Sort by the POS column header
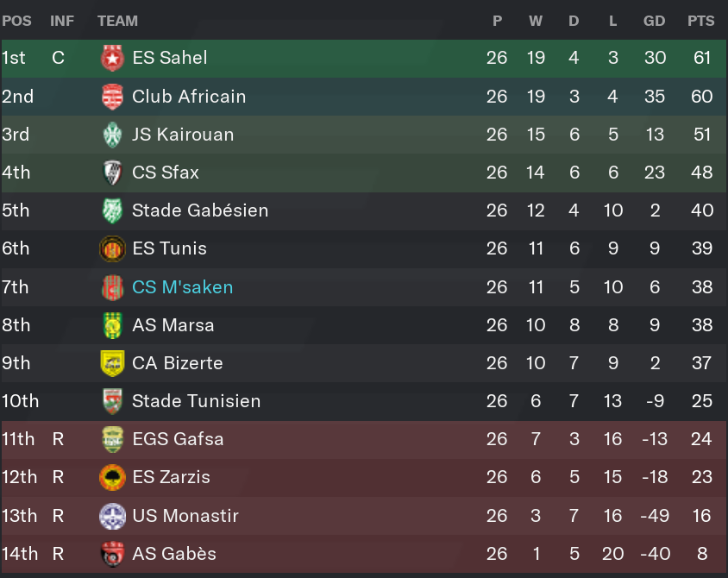Viewport: 728px width, 578px height. 16,21
